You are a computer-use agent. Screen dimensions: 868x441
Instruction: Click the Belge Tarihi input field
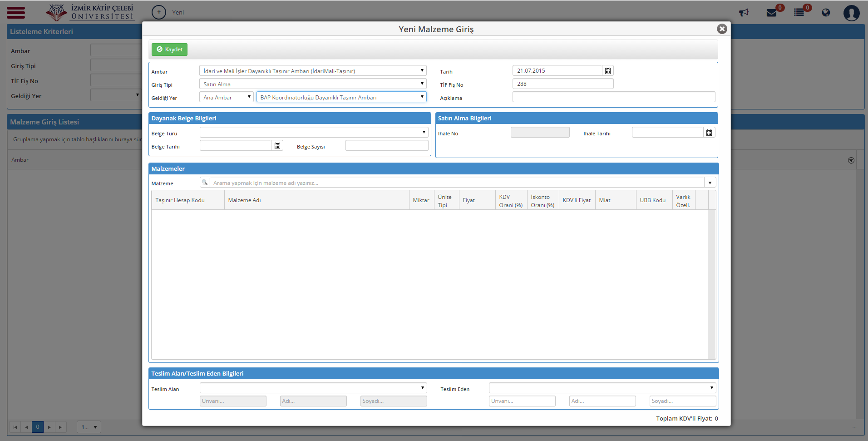(x=236, y=146)
